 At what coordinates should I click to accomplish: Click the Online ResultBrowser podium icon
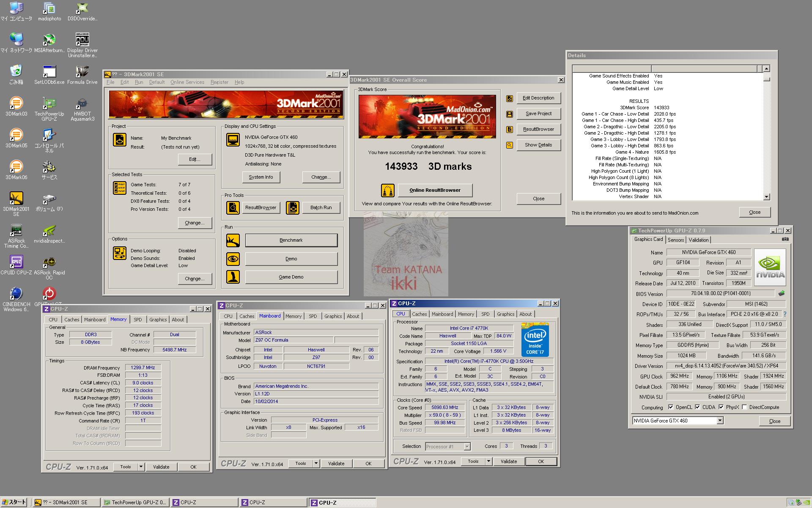click(x=387, y=190)
